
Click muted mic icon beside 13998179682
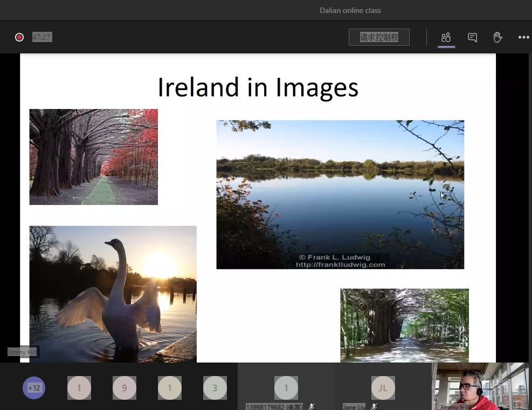[312, 406]
